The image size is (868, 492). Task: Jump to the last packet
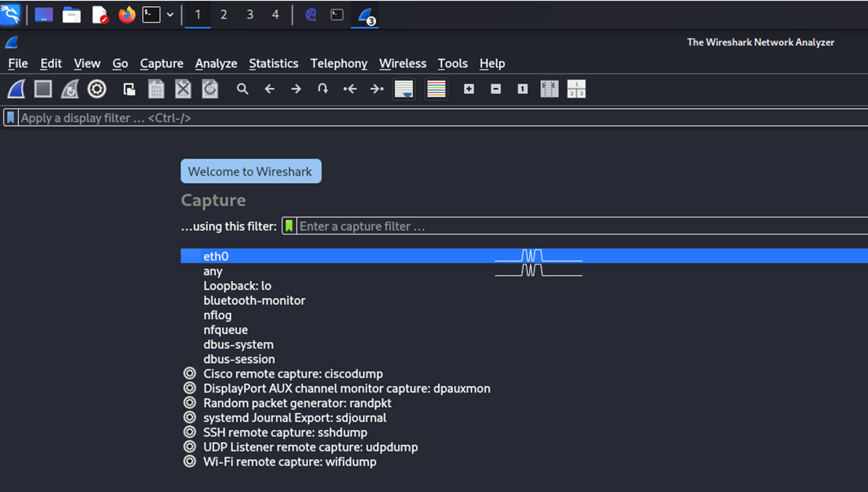[377, 89]
